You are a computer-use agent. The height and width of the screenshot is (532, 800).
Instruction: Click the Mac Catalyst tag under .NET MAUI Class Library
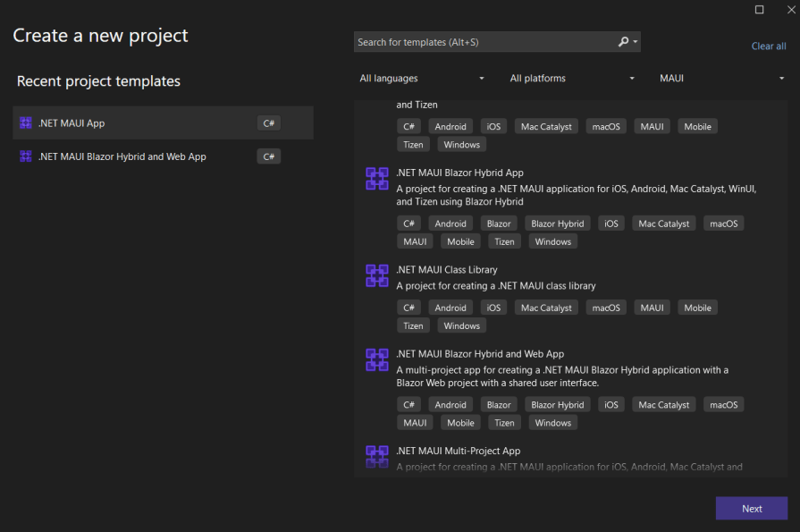click(x=545, y=307)
